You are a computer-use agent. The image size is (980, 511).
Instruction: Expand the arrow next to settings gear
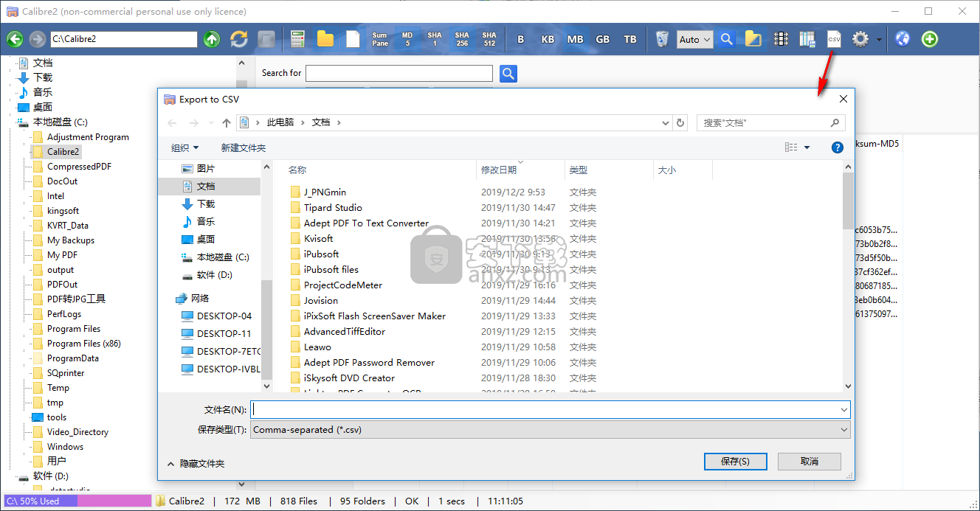pyautogui.click(x=879, y=40)
